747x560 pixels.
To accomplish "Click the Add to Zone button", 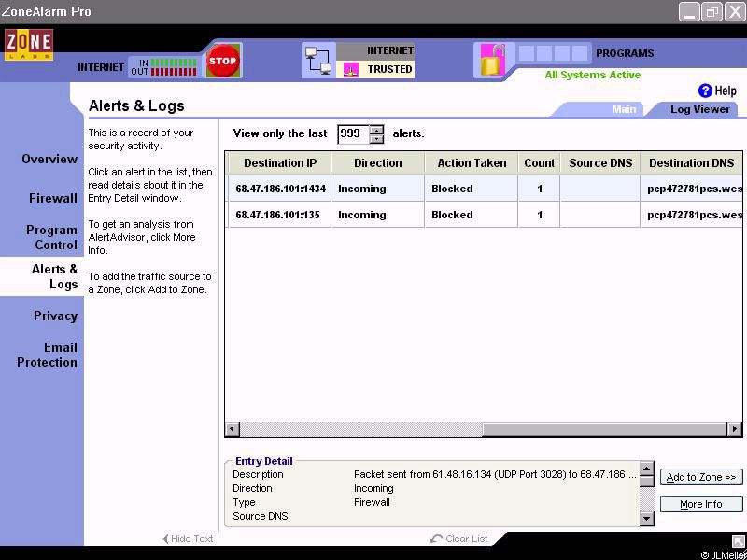I will point(701,477).
